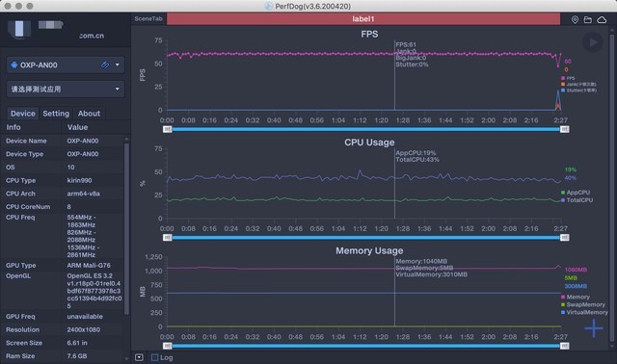Click the blue plus icon to add a chart
The height and width of the screenshot is (364, 617).
click(594, 328)
